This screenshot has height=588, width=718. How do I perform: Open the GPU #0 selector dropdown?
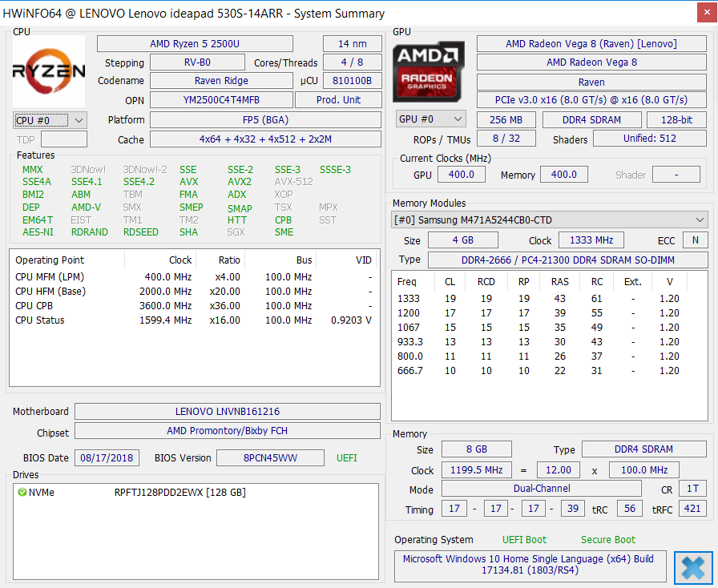pyautogui.click(x=430, y=120)
